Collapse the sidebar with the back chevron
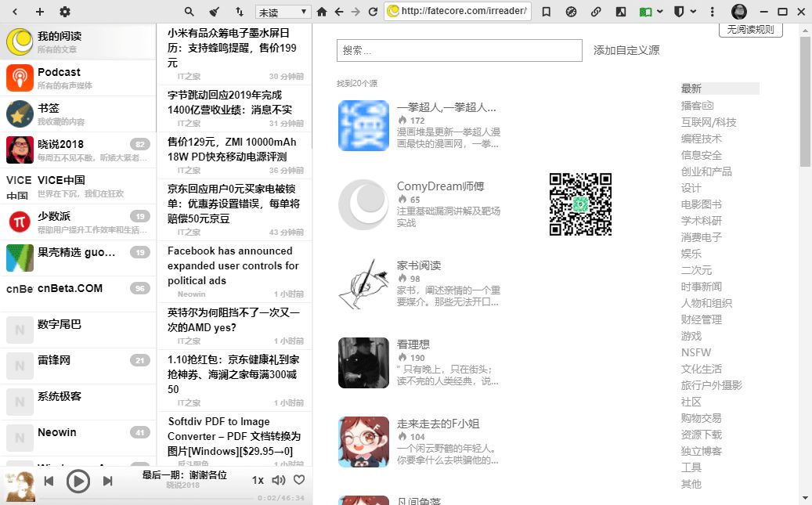This screenshot has width=812, height=505. 15,12
